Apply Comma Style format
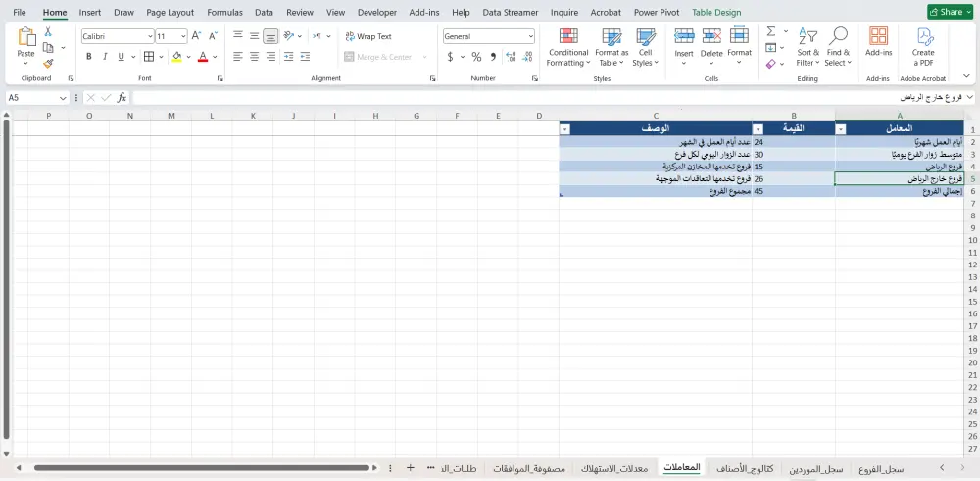The width and height of the screenshot is (980, 481). (493, 57)
